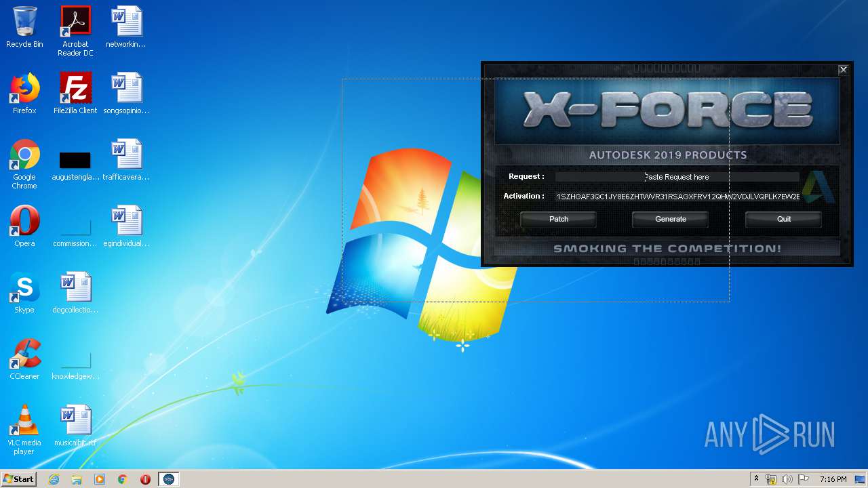This screenshot has width=868, height=488.
Task: Launch Opera from the desktop
Action: 24,227
